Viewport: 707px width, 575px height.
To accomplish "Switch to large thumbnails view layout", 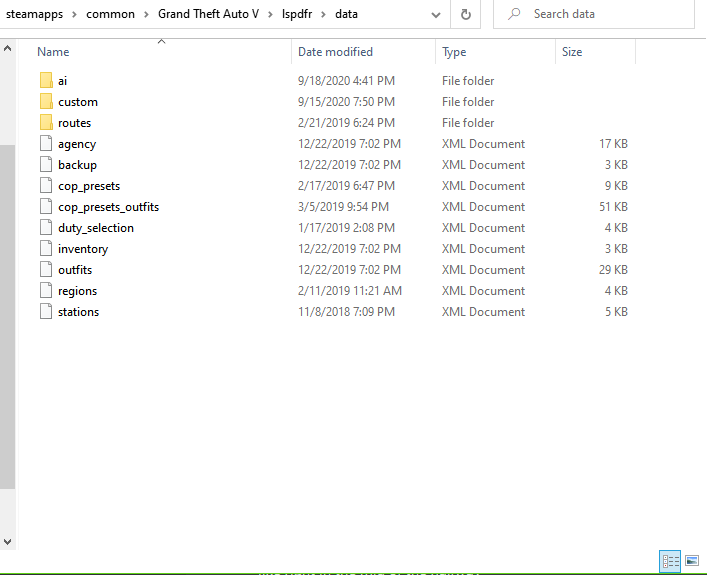I will 692,561.
